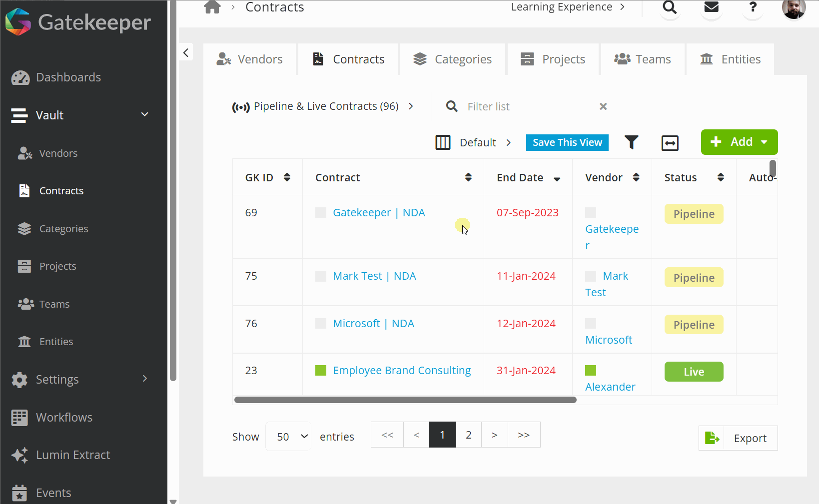Open Vendors in the sidebar

pyautogui.click(x=48, y=153)
